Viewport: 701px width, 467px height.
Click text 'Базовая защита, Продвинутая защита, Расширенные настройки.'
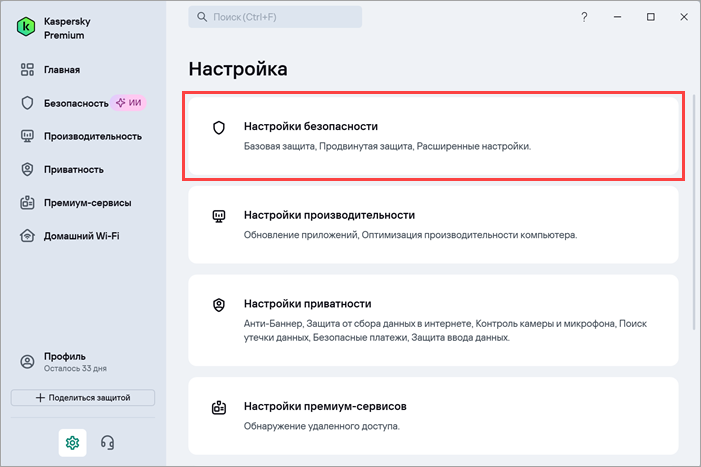[387, 146]
